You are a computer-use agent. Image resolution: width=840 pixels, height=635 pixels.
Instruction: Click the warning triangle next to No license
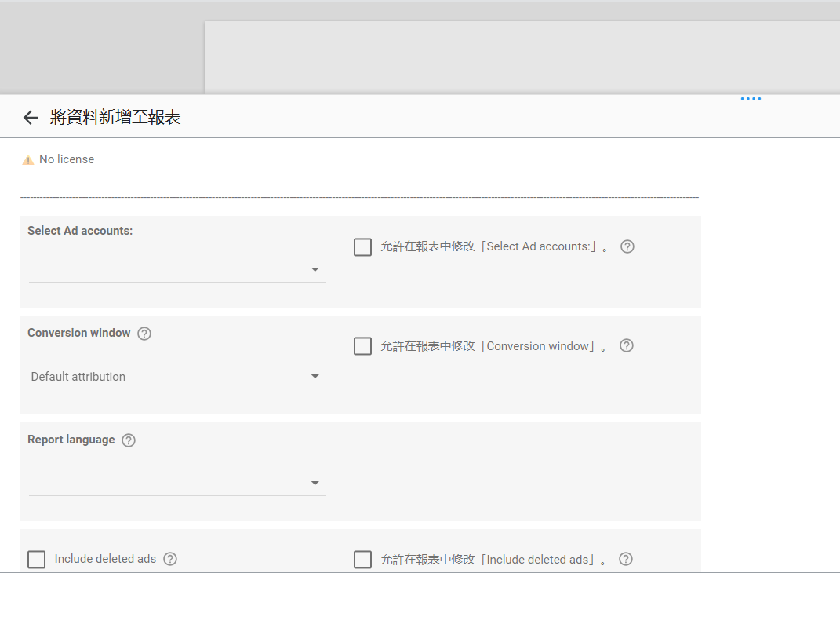[x=27, y=160]
